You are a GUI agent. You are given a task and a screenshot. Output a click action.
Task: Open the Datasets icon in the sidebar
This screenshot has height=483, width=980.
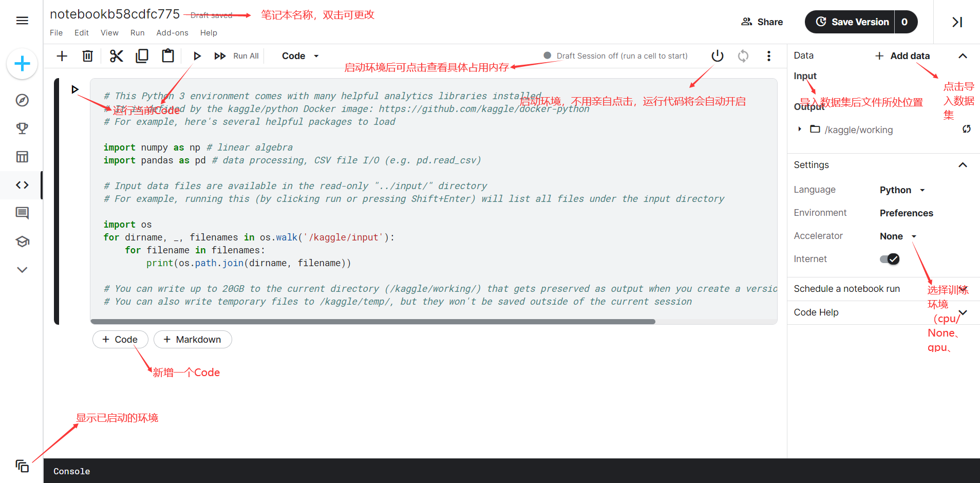click(22, 157)
